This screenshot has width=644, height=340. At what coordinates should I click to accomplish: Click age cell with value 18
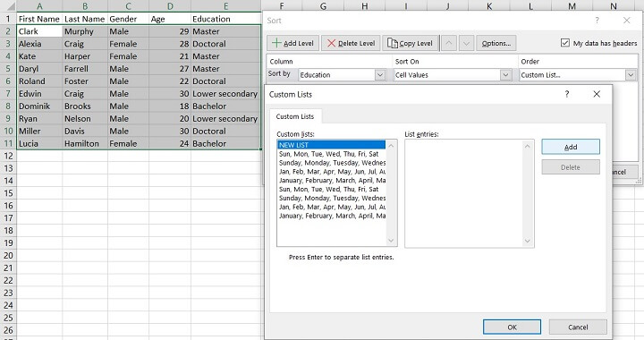(x=170, y=106)
